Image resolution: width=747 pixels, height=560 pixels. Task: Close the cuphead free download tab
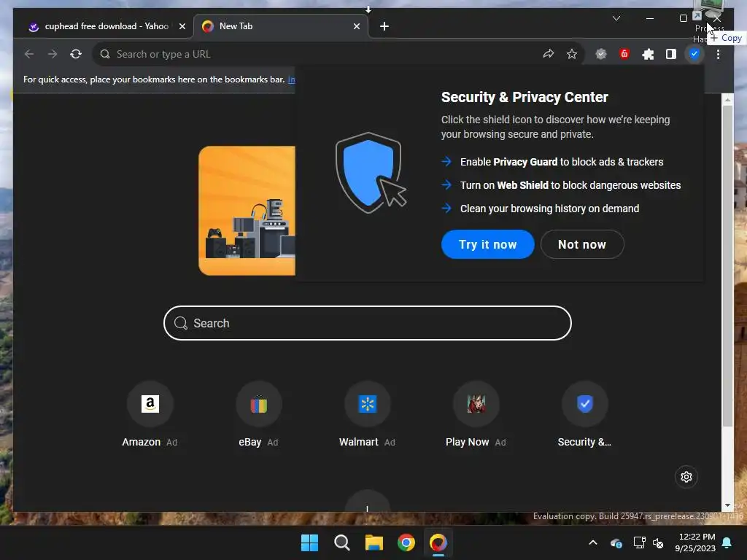(x=182, y=26)
